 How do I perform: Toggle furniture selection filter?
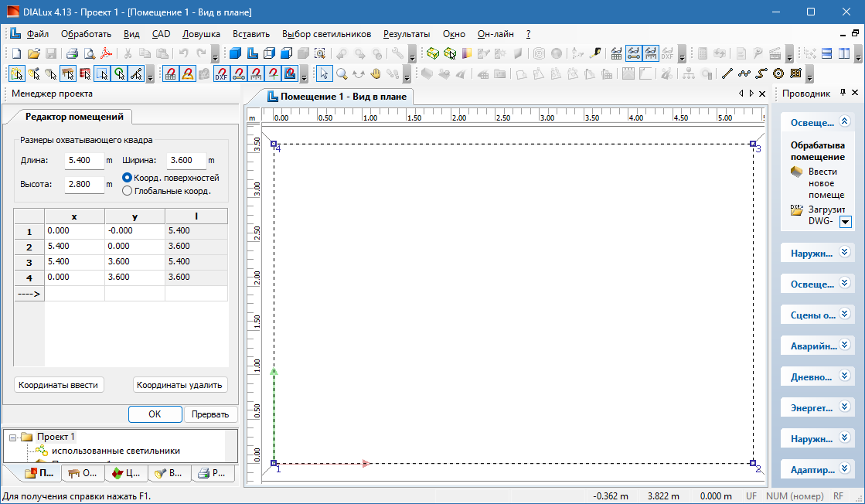coord(68,73)
